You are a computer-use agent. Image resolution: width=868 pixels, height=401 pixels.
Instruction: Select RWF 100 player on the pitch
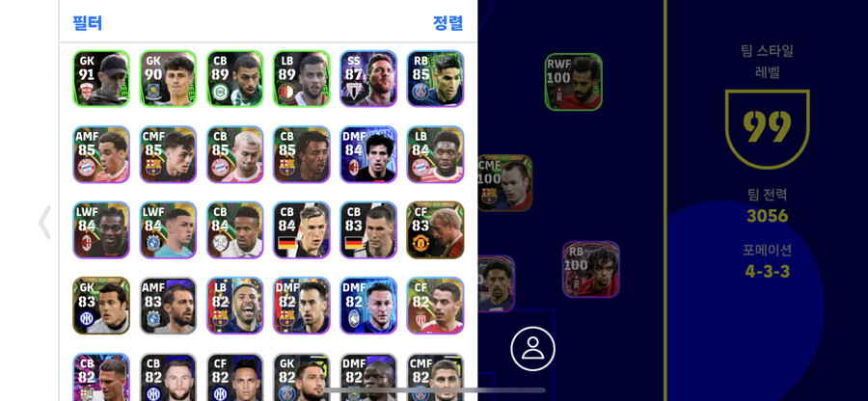[x=574, y=82]
